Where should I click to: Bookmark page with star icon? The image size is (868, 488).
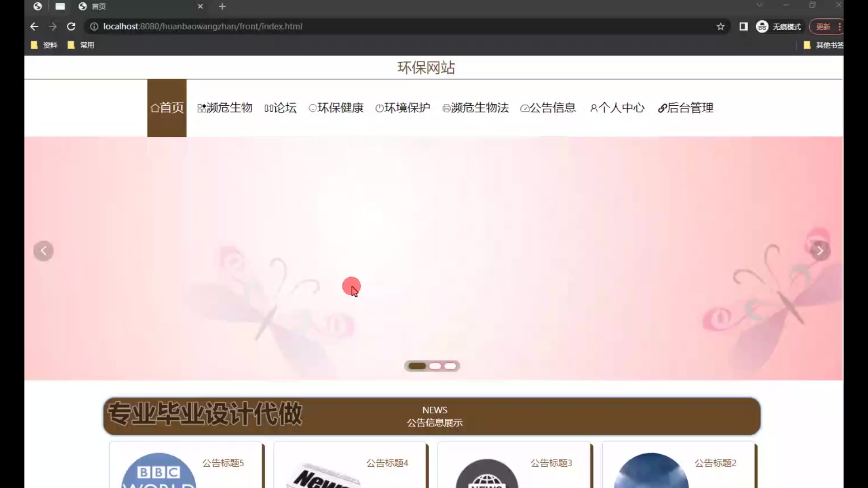721,27
